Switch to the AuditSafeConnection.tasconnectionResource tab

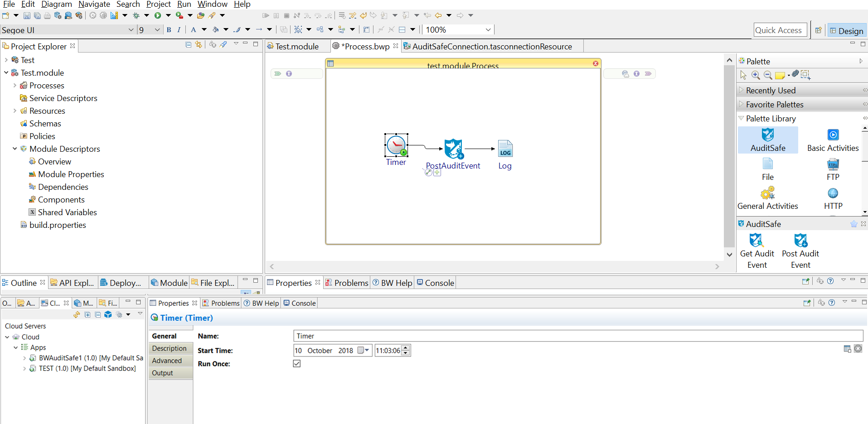(x=491, y=47)
